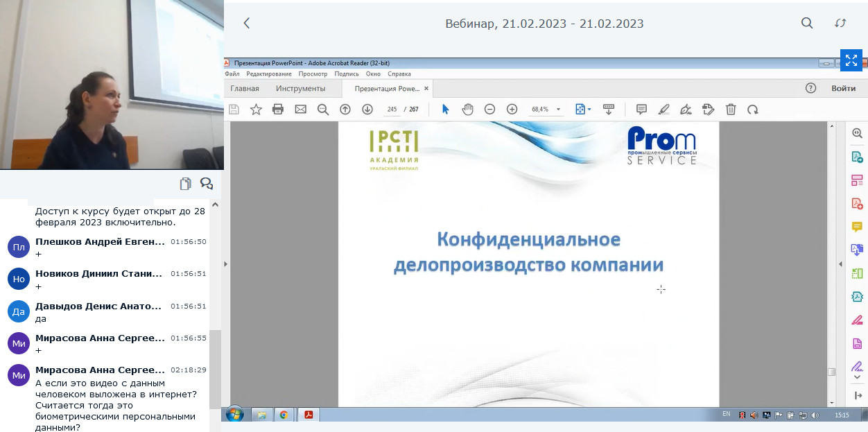
Task: Click the print icon in Acrobat toolbar
Action: pos(278,110)
